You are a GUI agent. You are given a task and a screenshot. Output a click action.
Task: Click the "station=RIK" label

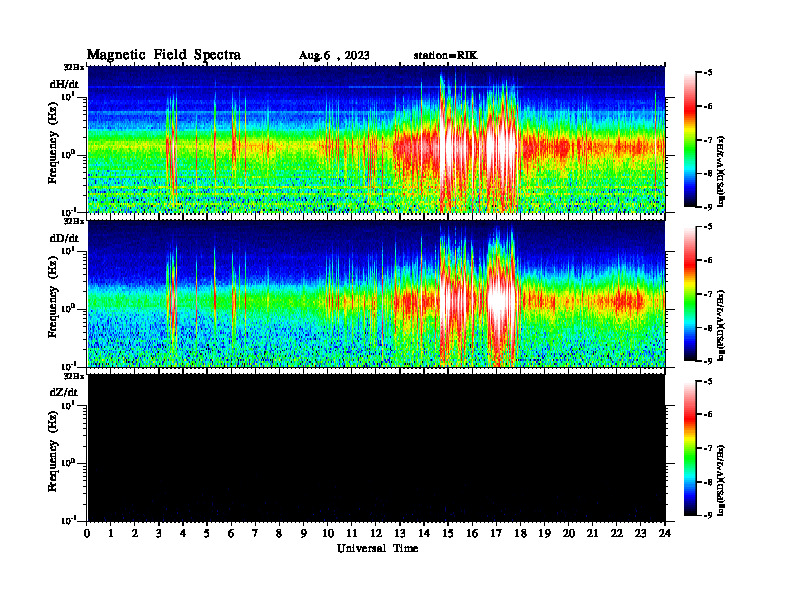point(445,56)
